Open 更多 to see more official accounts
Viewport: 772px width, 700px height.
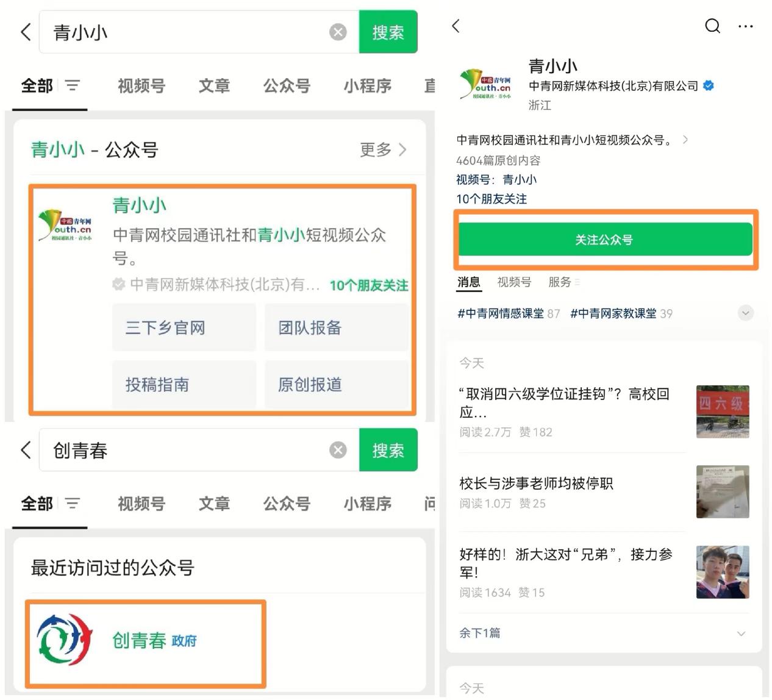tap(383, 149)
